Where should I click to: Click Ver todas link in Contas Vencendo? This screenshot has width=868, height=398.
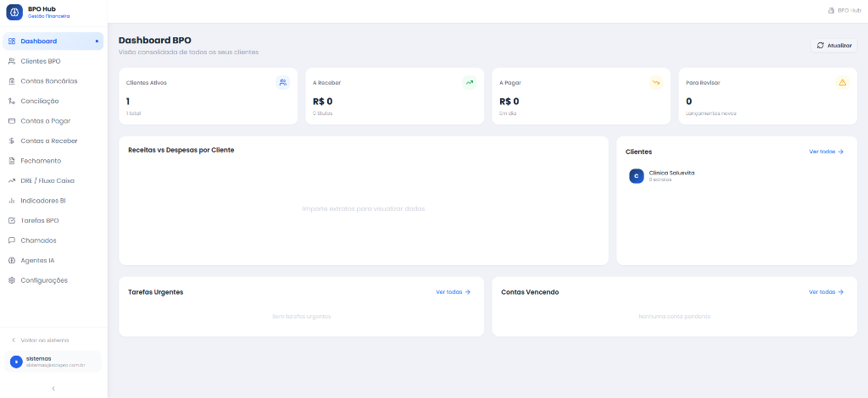pyautogui.click(x=826, y=292)
